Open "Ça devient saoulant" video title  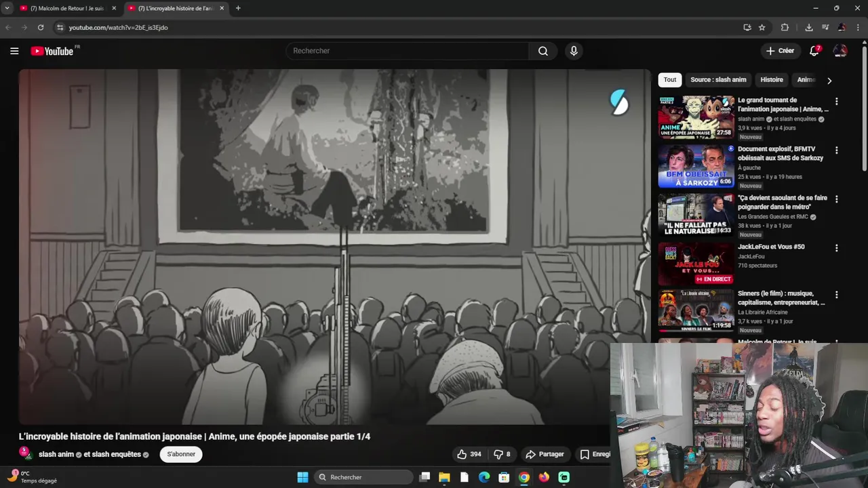[783, 202]
